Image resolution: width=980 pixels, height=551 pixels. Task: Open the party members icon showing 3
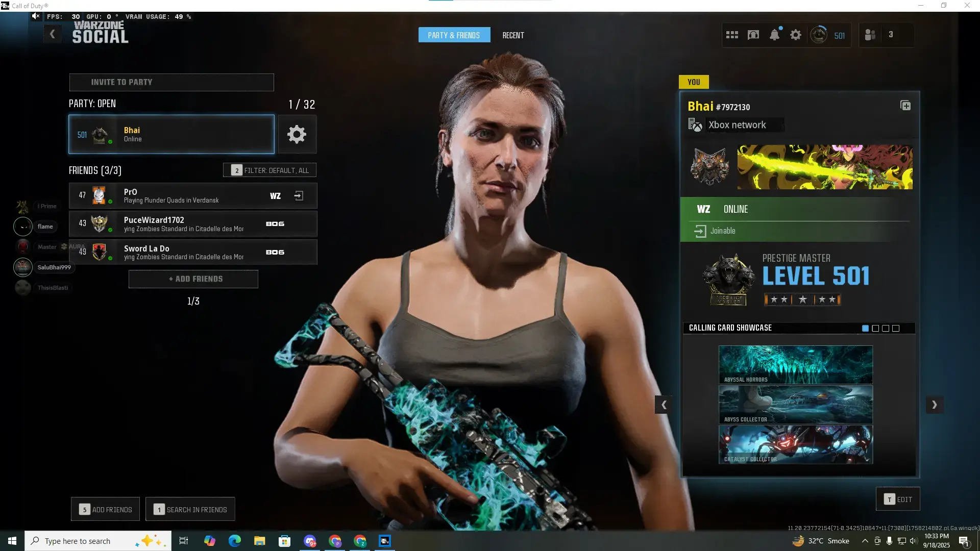(870, 35)
